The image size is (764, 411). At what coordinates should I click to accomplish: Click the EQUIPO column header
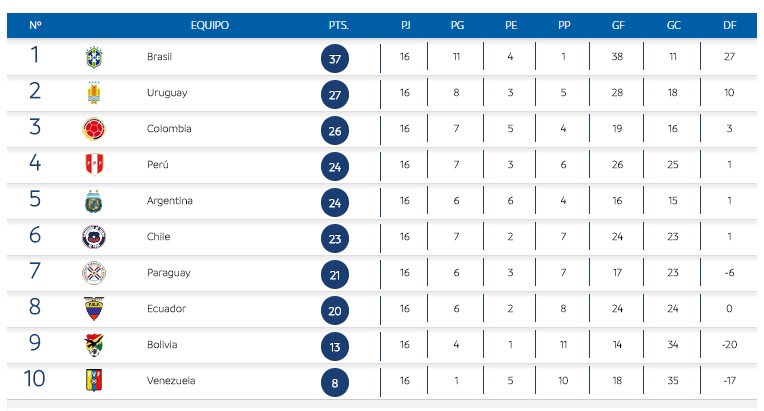coord(210,25)
